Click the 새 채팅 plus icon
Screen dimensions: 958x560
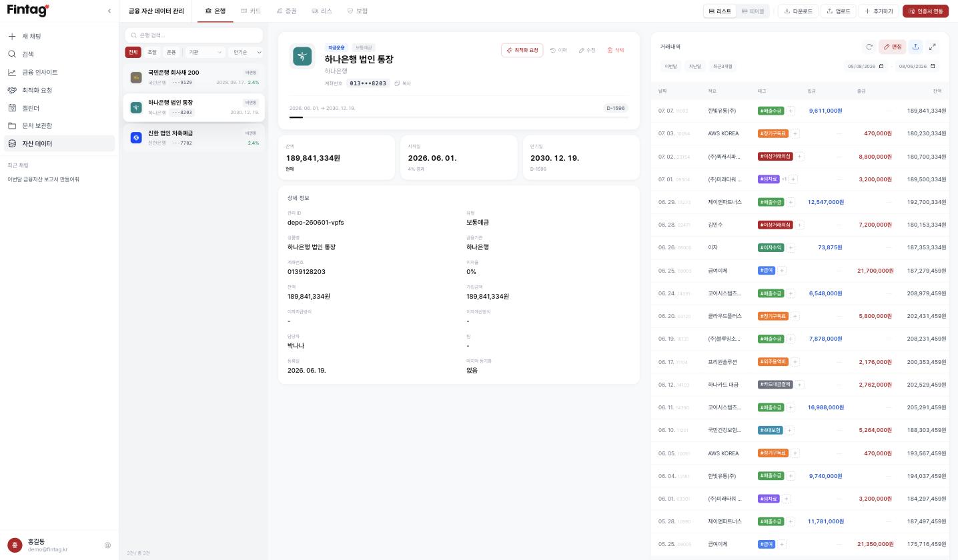click(12, 36)
